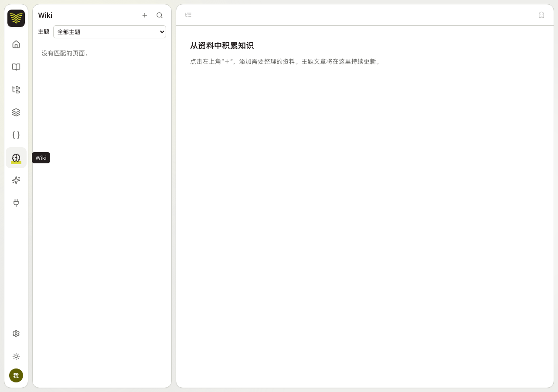The height and width of the screenshot is (392, 558).
Task: Click the 从资料中积累知识 heading
Action: (x=222, y=46)
